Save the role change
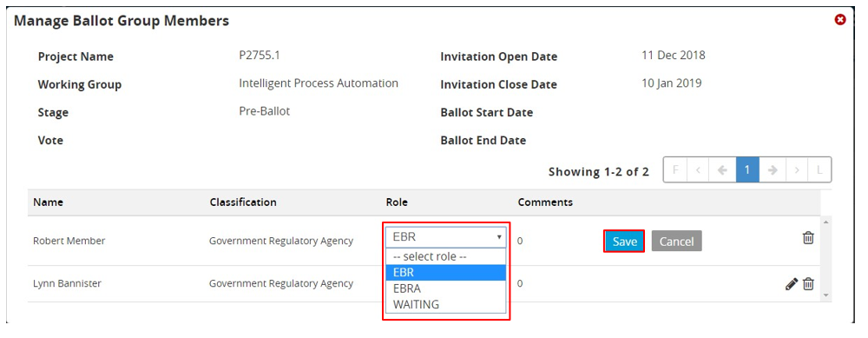Image resolution: width=868 pixels, height=338 pixels. point(624,242)
